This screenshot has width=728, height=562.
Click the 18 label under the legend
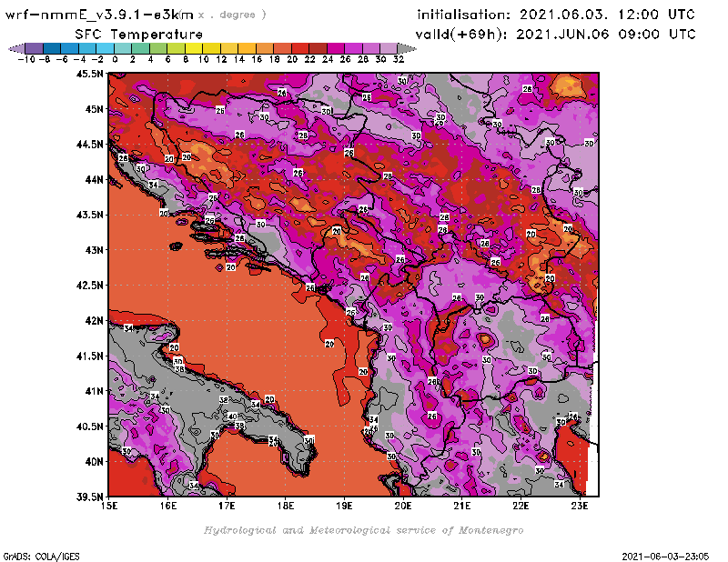275,59
